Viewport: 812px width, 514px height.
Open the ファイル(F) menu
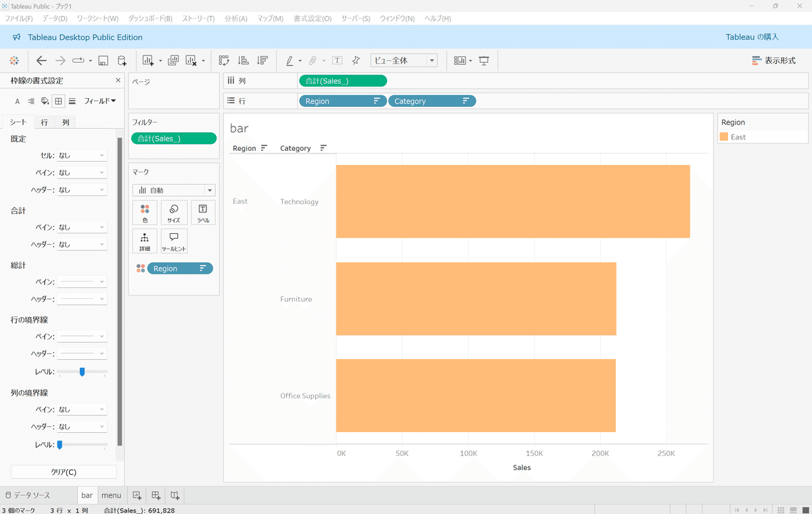pyautogui.click(x=19, y=18)
